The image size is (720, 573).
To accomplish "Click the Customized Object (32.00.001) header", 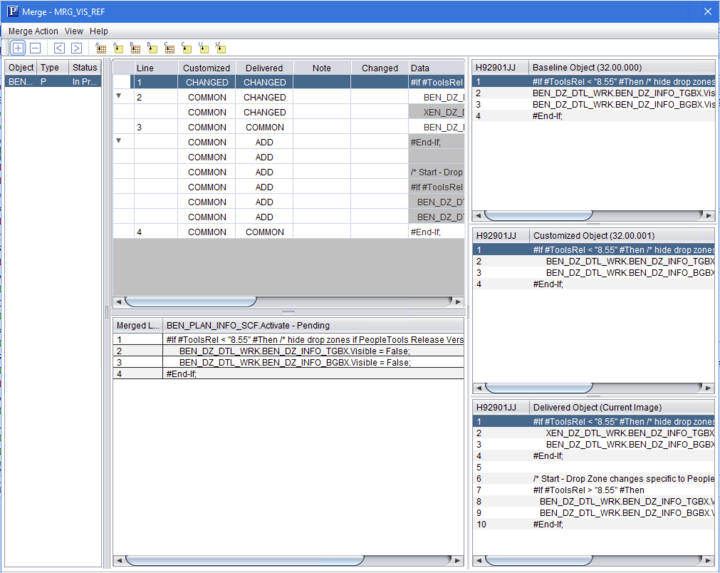I will point(622,236).
